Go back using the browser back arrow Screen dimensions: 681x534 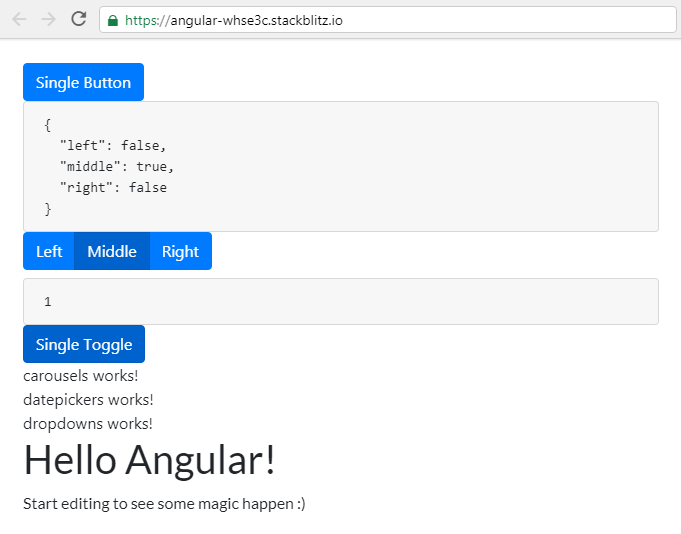(x=20, y=20)
